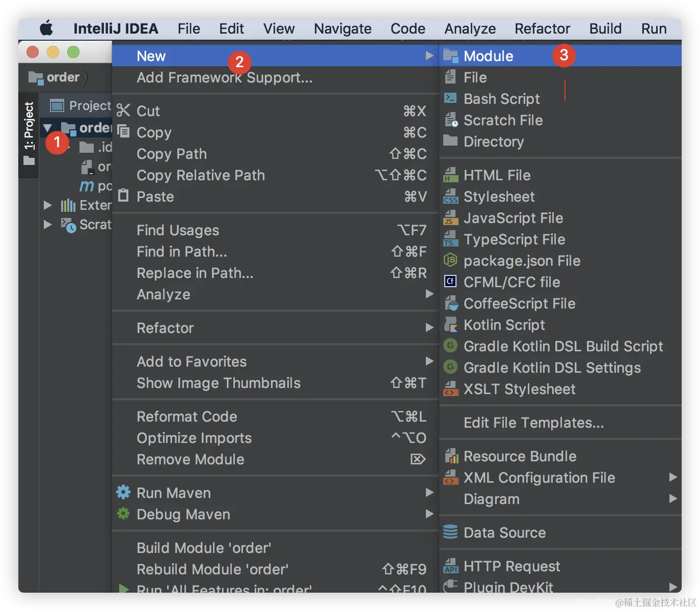The height and width of the screenshot is (611, 700).
Task: Click the Kotlin Script icon
Action: point(450,324)
